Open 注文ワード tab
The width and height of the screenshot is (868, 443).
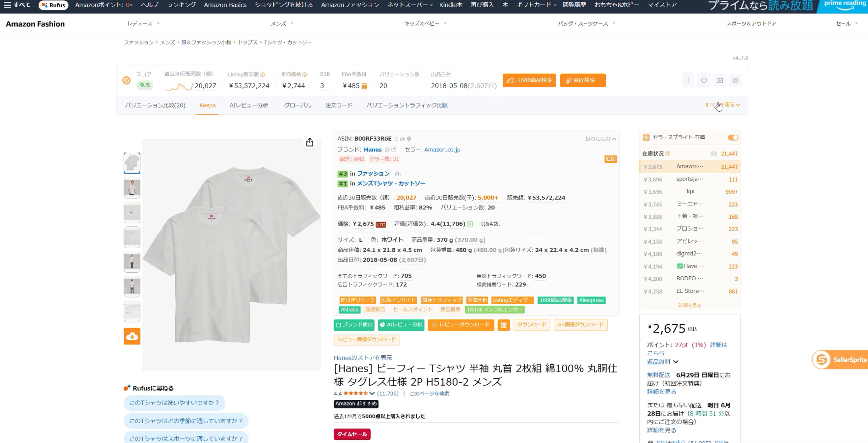pyautogui.click(x=339, y=105)
